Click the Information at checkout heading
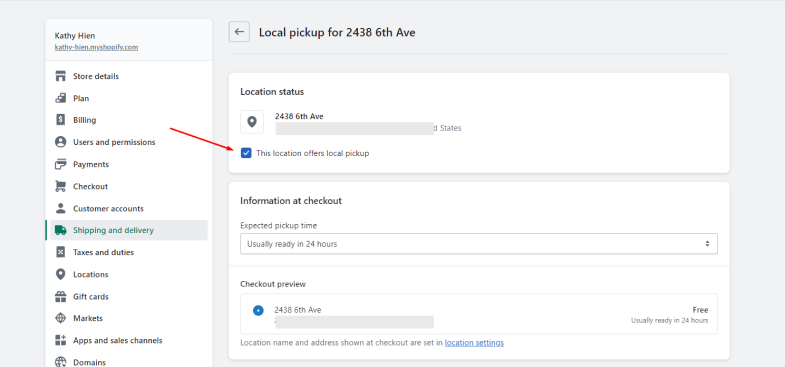Viewport: 785px width, 367px height. click(291, 201)
